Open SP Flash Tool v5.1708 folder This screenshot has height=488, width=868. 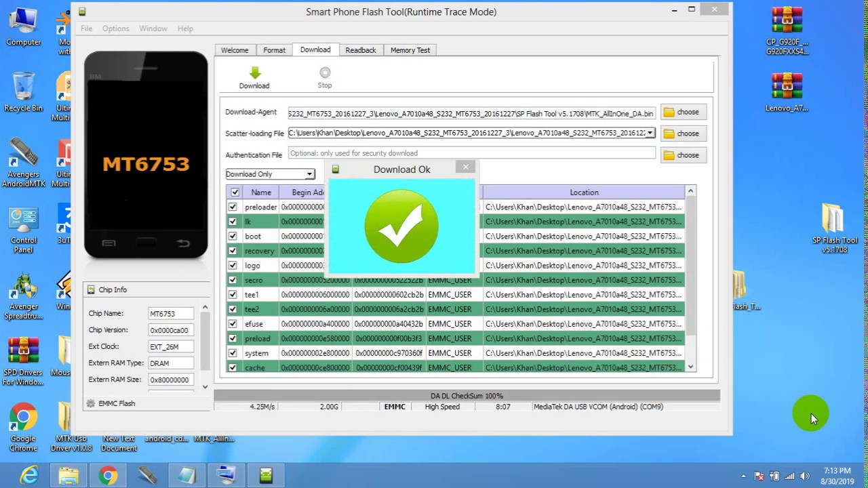(835, 228)
